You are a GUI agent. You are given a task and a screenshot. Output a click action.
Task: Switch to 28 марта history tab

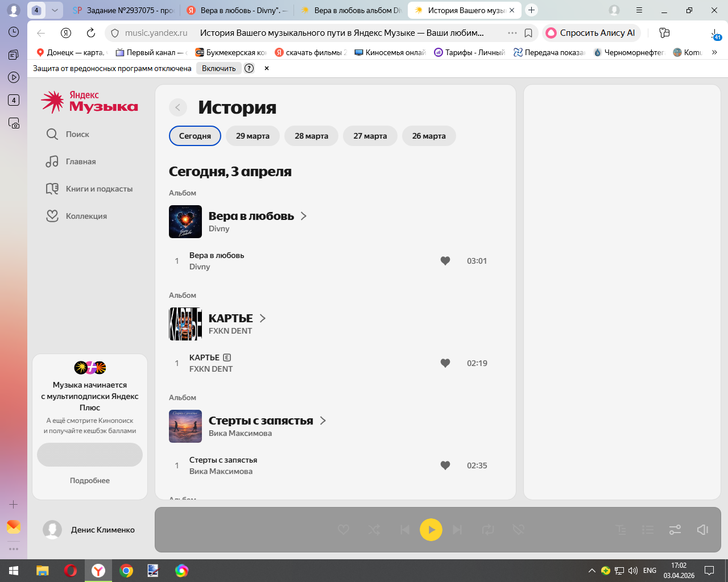pyautogui.click(x=312, y=136)
